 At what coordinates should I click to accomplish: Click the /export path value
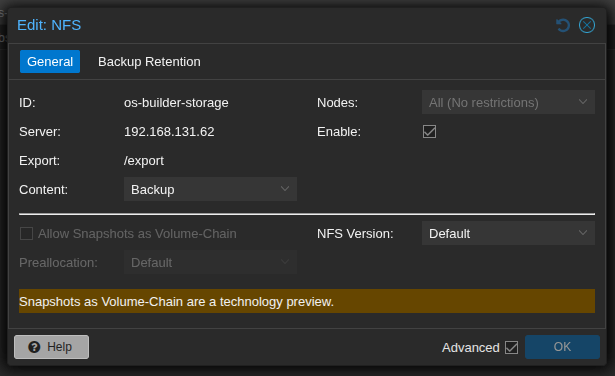144,161
